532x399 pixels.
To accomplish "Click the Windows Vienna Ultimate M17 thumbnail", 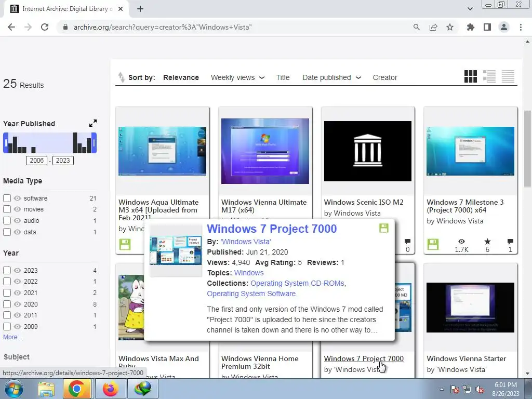I will [265, 151].
